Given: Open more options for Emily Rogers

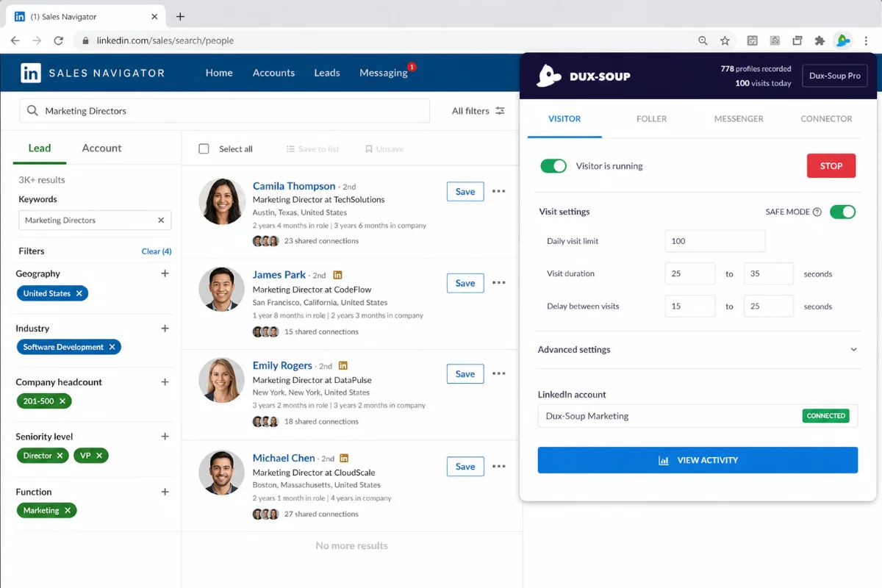Looking at the screenshot, I should 499,373.
